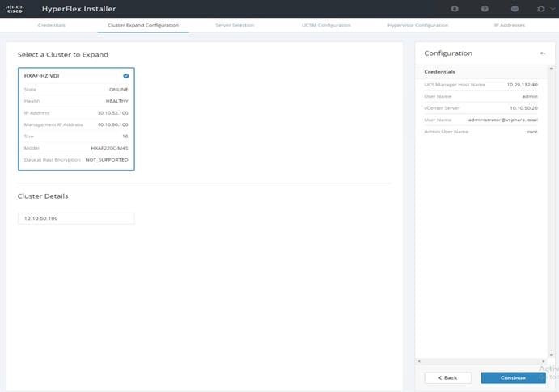Click the Credentials section header in Configuration
The image size is (559, 392).
439,72
